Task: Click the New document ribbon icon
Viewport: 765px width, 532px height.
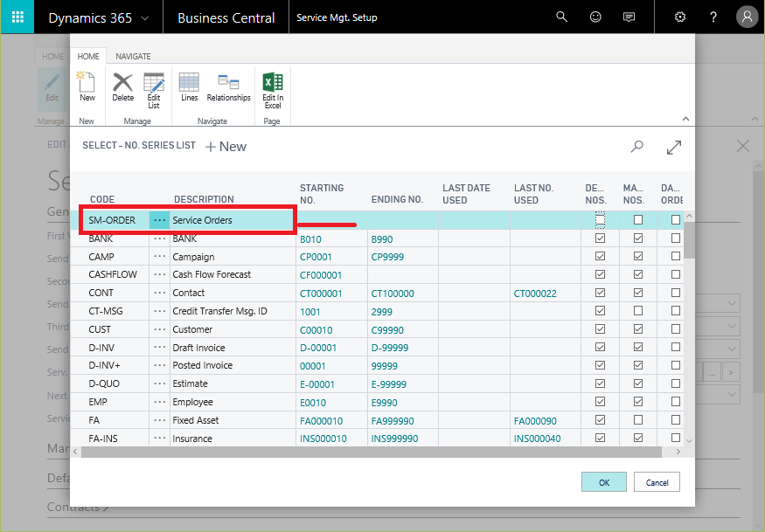Action: click(x=87, y=86)
